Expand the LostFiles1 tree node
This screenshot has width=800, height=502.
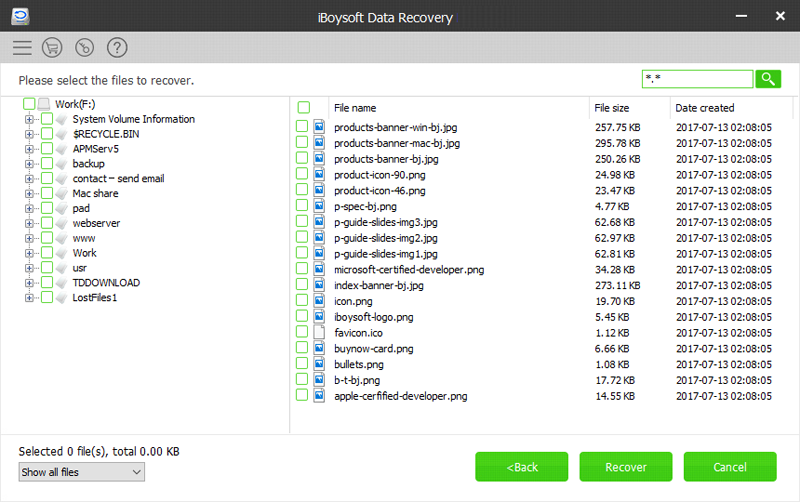(31, 298)
